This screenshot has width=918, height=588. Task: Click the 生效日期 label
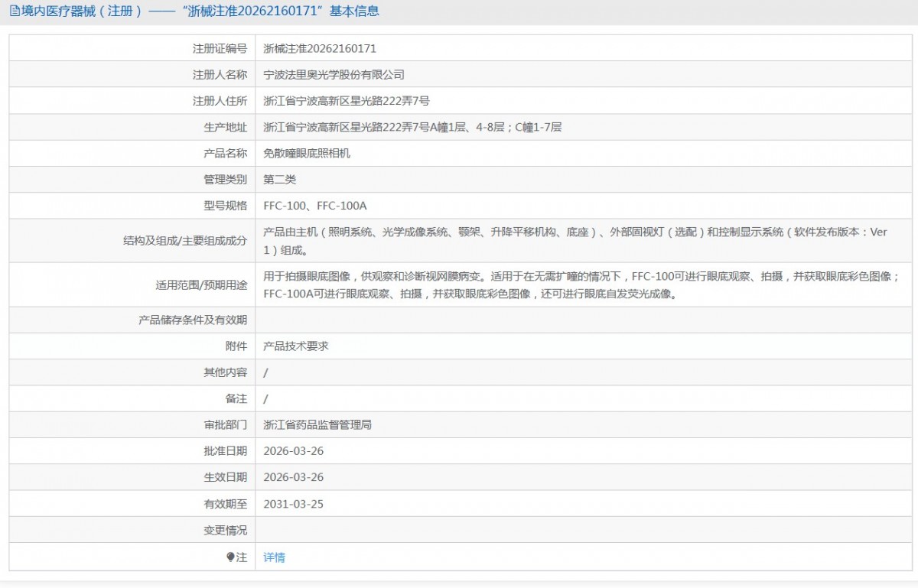[x=225, y=477]
